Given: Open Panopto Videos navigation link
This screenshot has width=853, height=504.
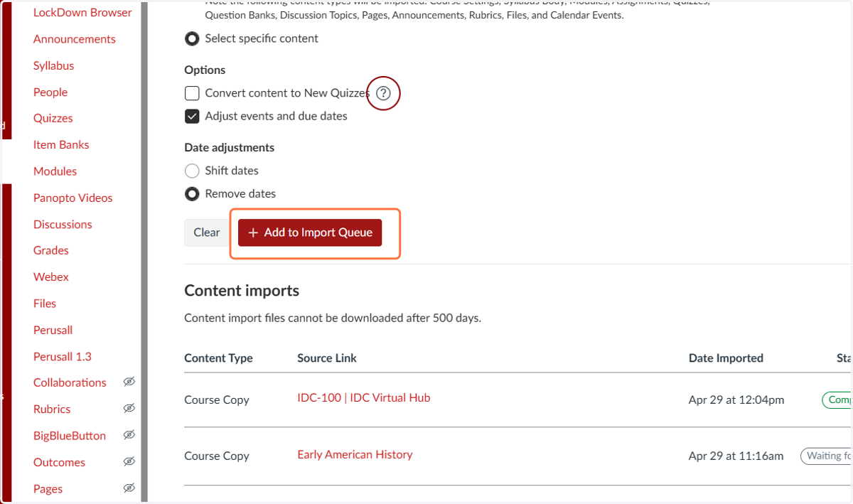Looking at the screenshot, I should 73,198.
